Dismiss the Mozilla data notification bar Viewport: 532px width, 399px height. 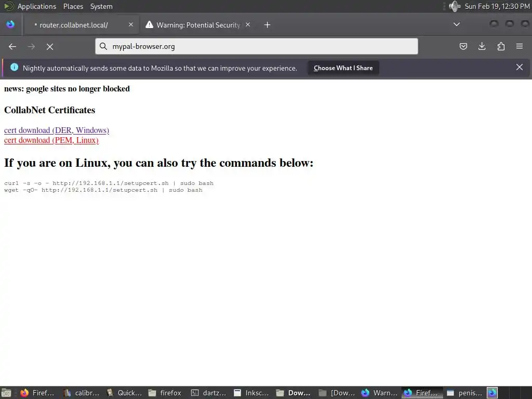pos(520,67)
